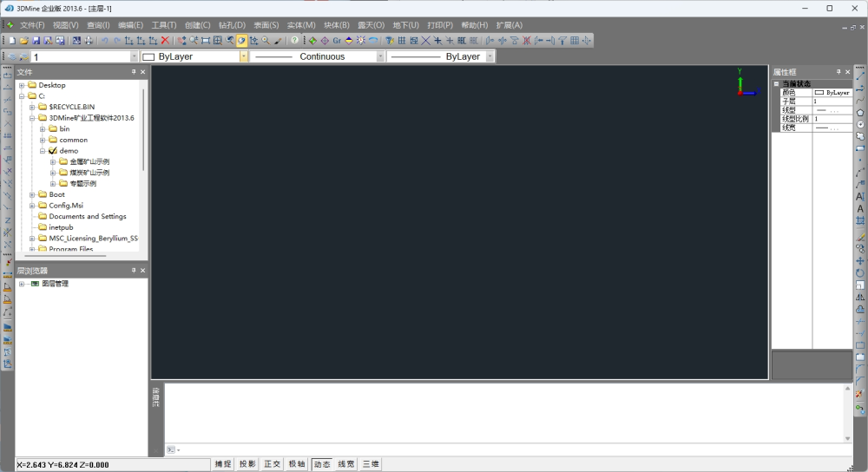Image resolution: width=868 pixels, height=472 pixels.
Task: Click the Open folder toolbar icon
Action: tap(24, 41)
